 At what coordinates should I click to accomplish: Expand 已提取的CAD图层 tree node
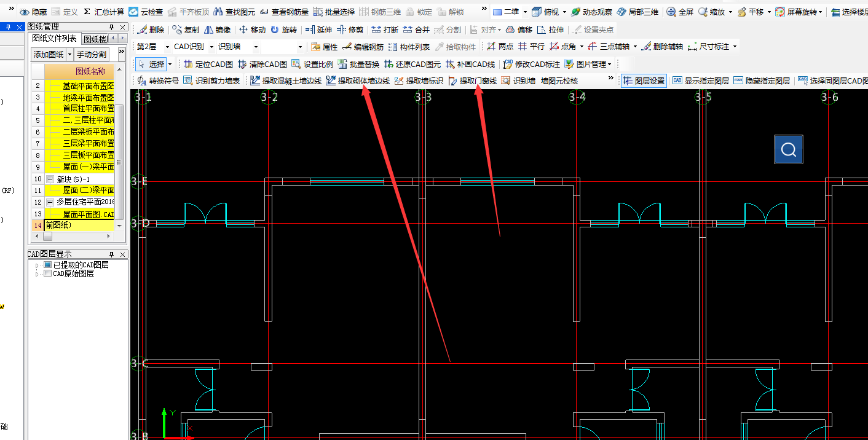pos(36,265)
